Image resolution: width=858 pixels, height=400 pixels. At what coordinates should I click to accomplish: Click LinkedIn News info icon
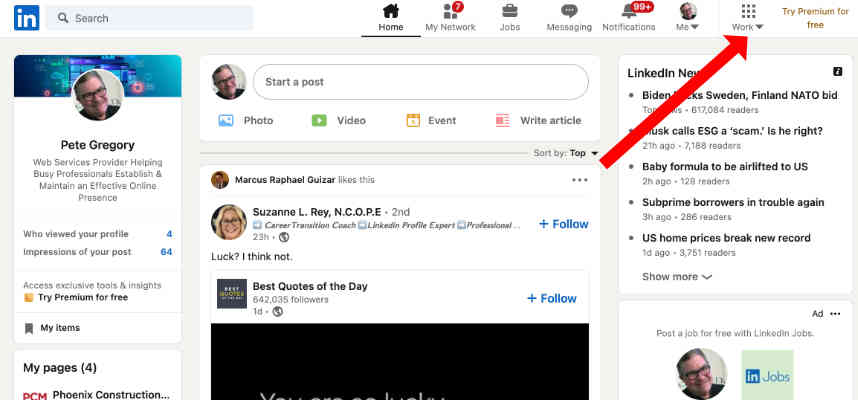click(837, 72)
